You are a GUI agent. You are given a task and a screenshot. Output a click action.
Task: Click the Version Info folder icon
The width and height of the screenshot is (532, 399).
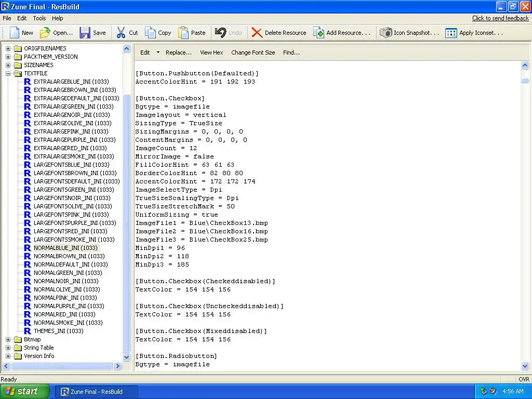point(18,356)
